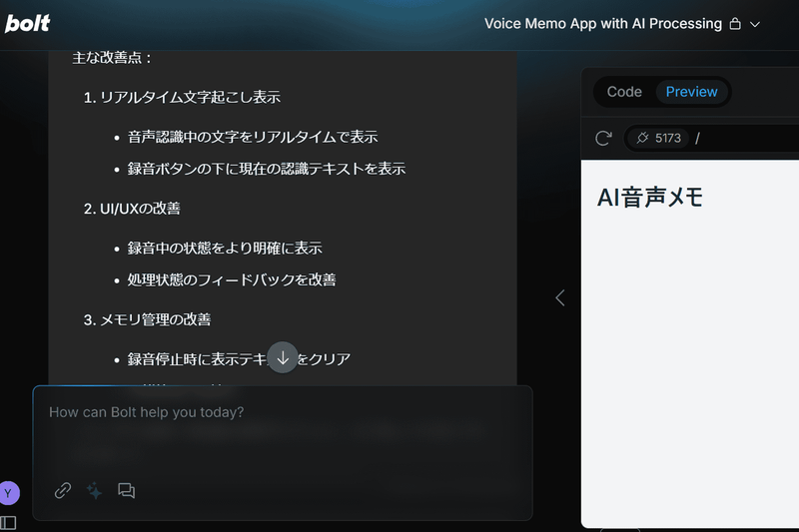Click the bolt logo
This screenshot has width=799, height=532.
click(x=28, y=23)
